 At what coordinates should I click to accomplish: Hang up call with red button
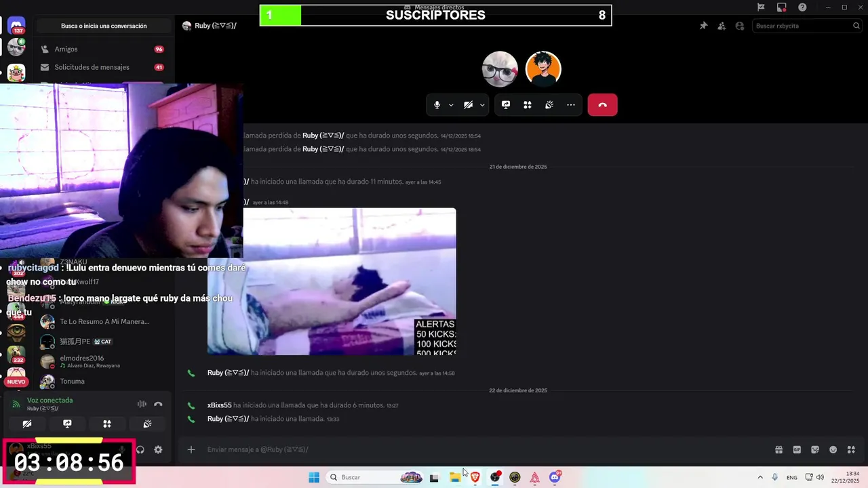point(602,105)
